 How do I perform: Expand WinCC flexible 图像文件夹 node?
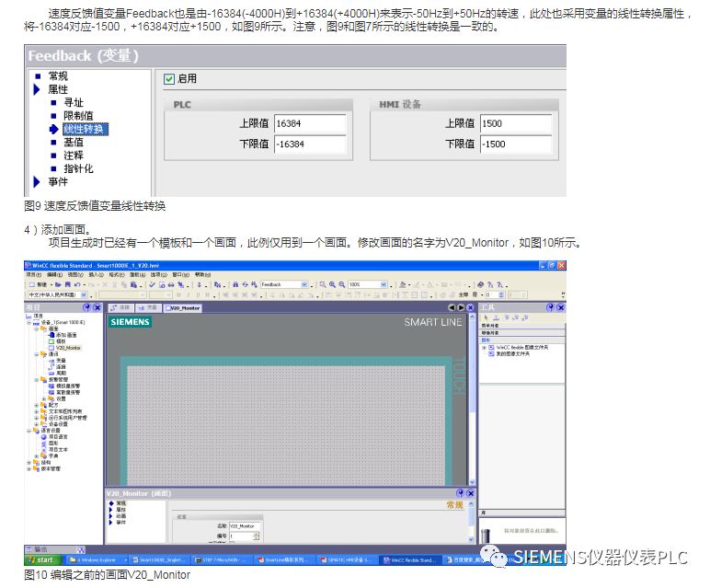point(484,348)
